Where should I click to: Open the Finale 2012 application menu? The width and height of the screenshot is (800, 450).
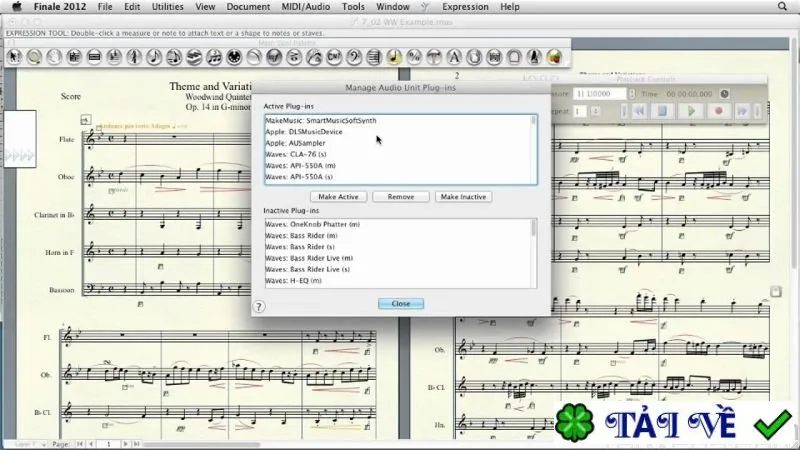tap(60, 7)
